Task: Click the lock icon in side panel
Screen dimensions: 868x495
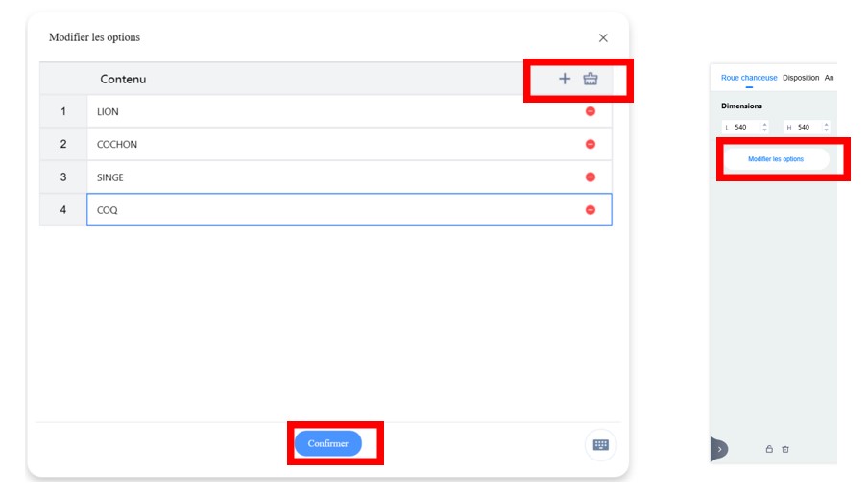Action: tap(769, 449)
